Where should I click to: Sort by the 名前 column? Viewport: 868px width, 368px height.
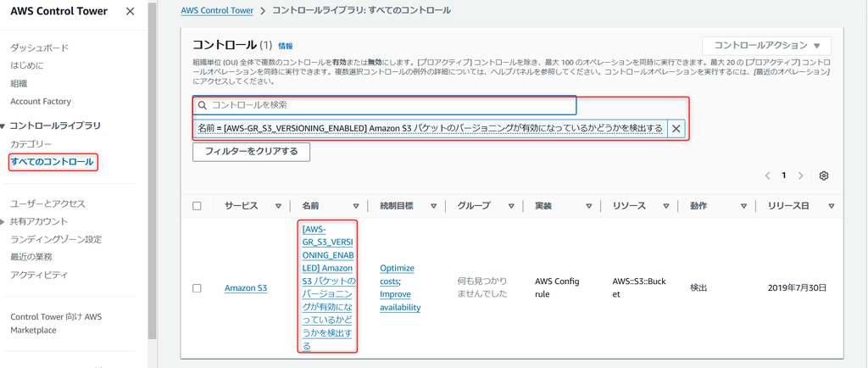[x=356, y=206]
